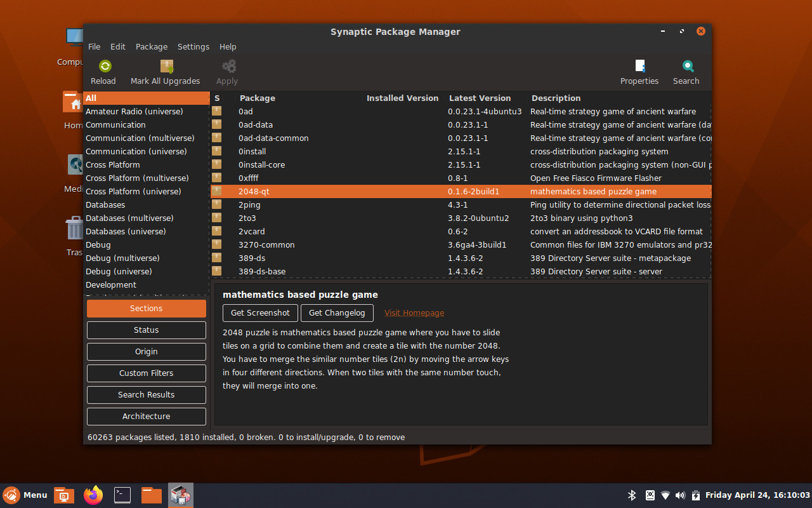The height and width of the screenshot is (508, 812).
Task: Click the status box for the 0install package
Action: pos(217,151)
